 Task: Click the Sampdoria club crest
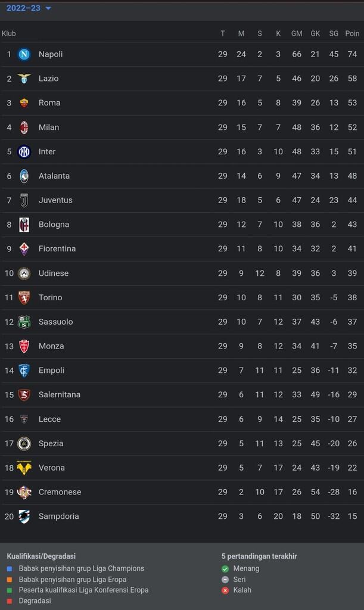click(24, 516)
